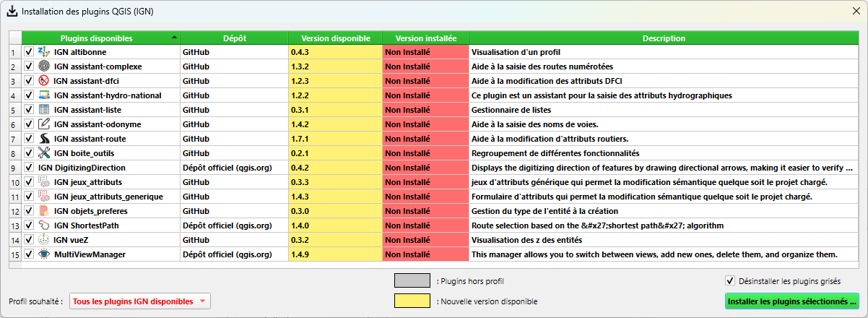Click the IGN boite_outils tools icon
The image size is (868, 318).
[44, 152]
